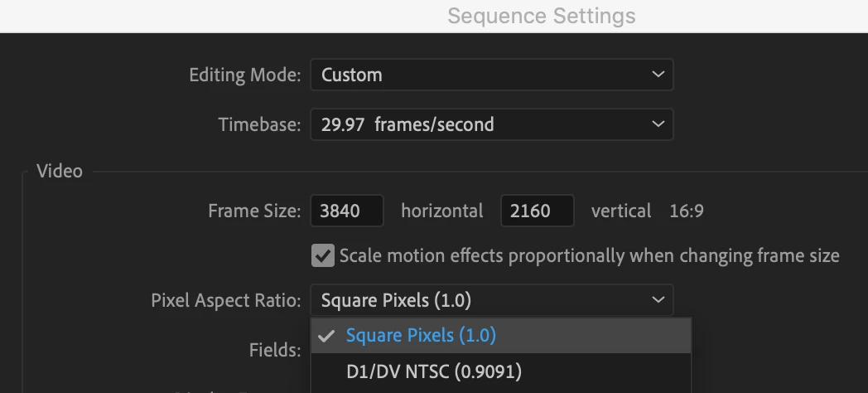Click the vertical frame size field 2160

pyautogui.click(x=537, y=211)
